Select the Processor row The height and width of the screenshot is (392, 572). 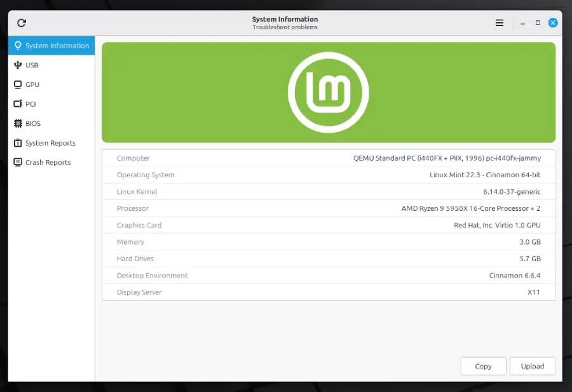(328, 208)
